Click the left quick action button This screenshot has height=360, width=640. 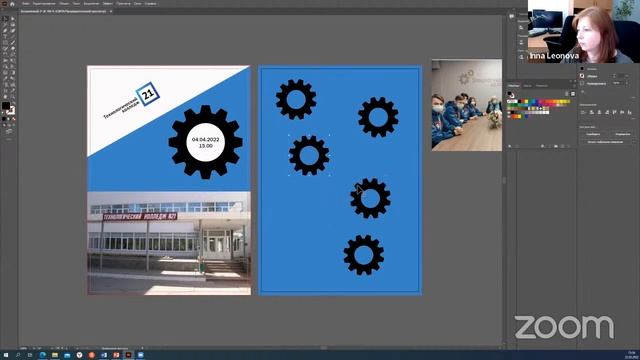pyautogui.click(x=593, y=134)
